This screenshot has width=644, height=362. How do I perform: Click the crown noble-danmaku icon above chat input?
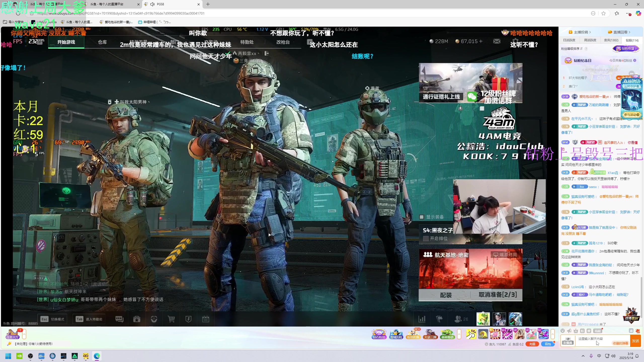coord(576,331)
